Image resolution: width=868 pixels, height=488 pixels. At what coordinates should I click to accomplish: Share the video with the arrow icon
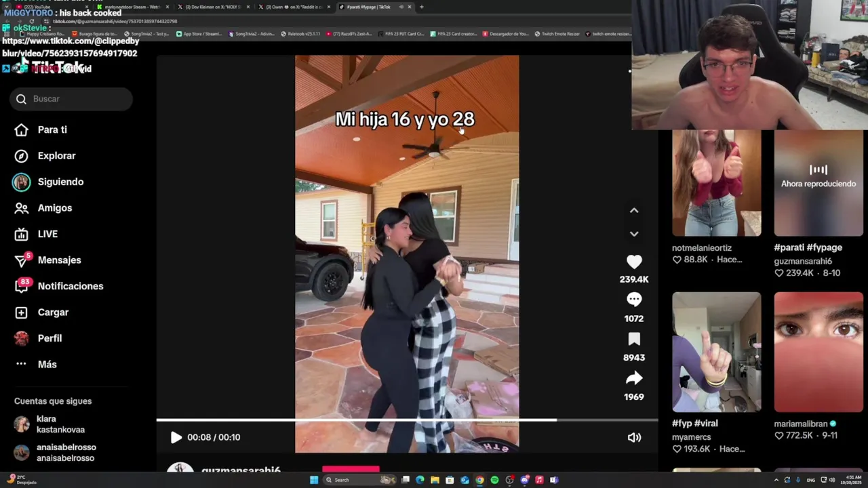634,378
